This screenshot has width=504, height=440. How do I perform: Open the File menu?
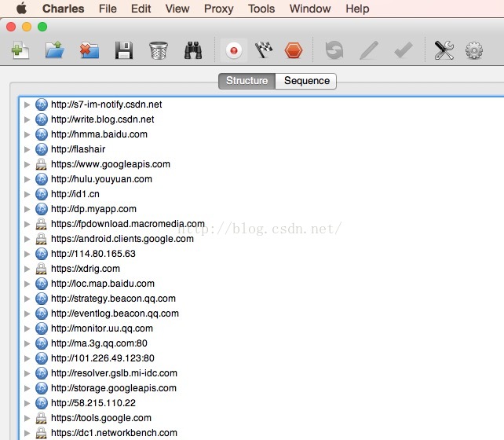[108, 9]
